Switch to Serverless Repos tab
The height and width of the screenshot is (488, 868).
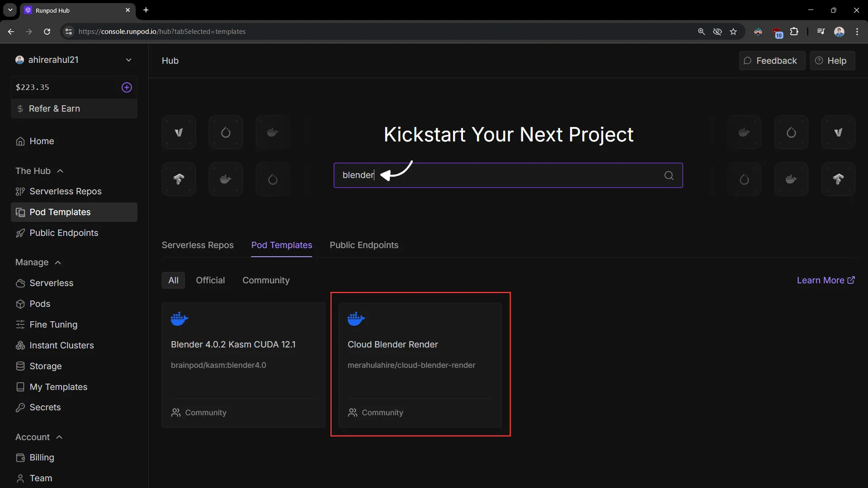[198, 245]
